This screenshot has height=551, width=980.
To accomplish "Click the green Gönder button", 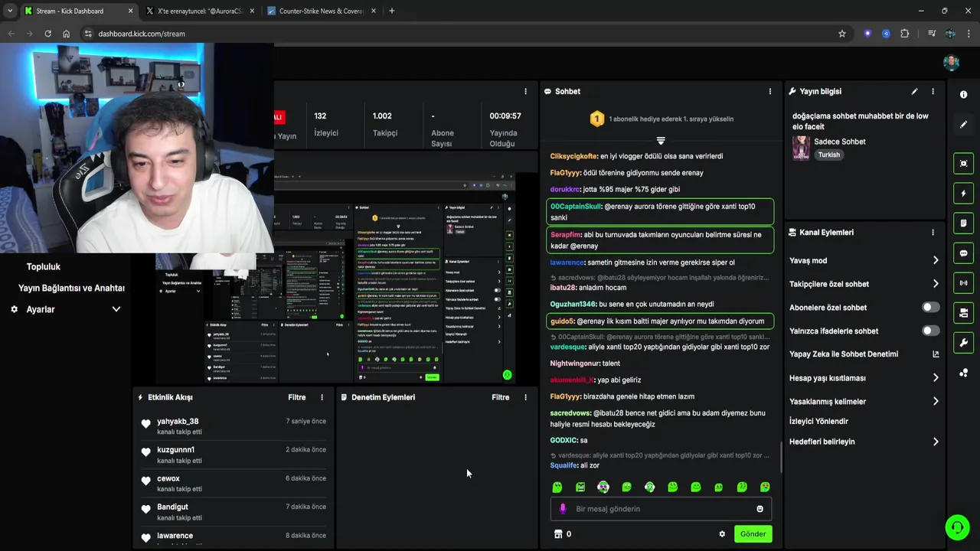I will pos(753,534).
